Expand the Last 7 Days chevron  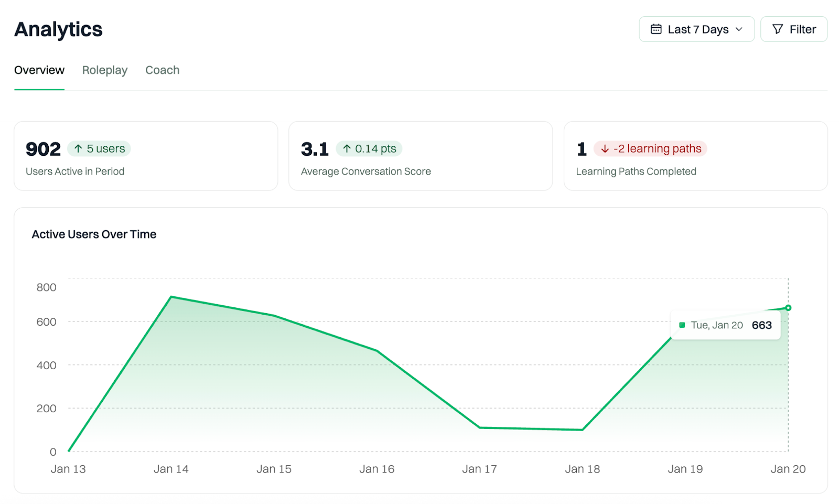point(739,29)
